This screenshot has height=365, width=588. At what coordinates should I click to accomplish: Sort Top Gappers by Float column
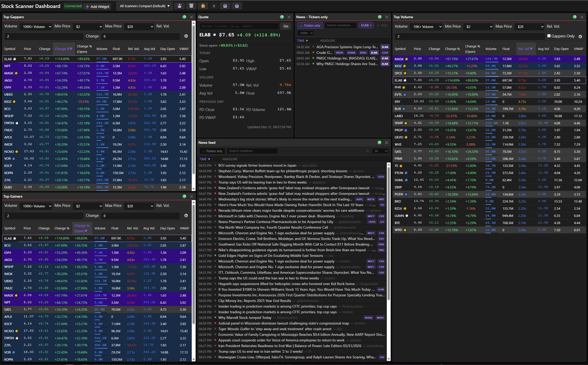pyautogui.click(x=116, y=49)
